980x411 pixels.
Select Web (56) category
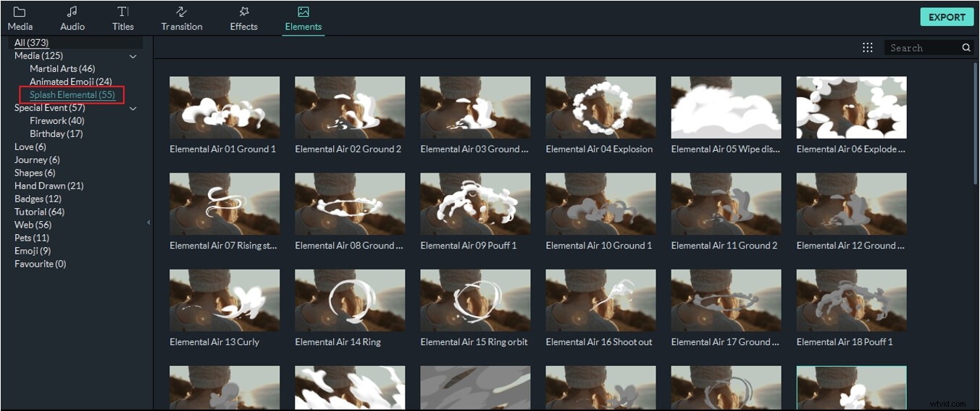[33, 225]
